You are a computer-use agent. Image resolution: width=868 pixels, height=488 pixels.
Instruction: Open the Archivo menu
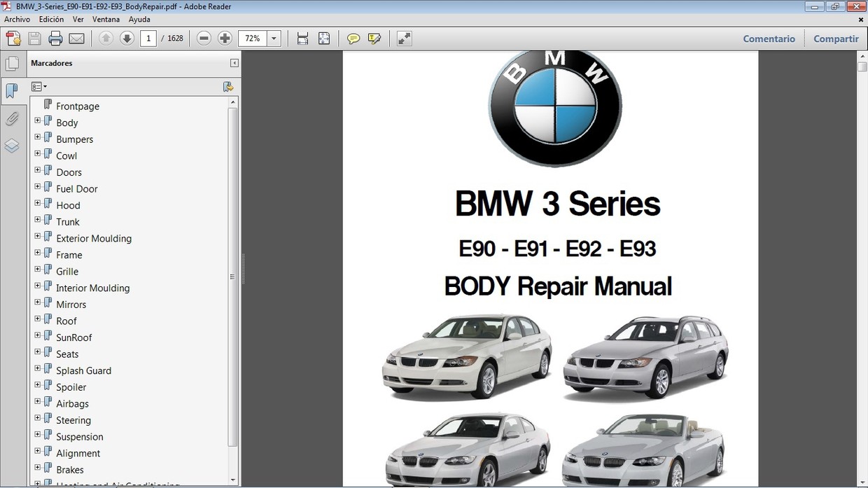point(17,19)
